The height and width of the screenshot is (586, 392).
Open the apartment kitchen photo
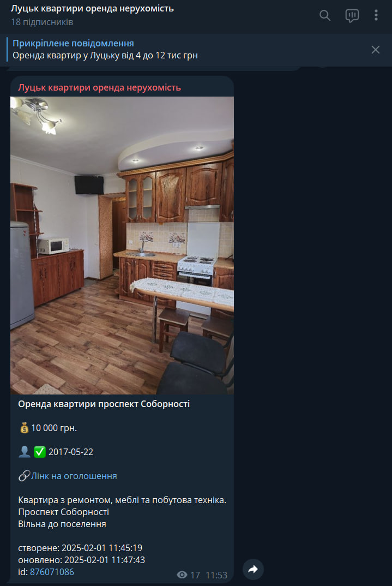point(122,246)
